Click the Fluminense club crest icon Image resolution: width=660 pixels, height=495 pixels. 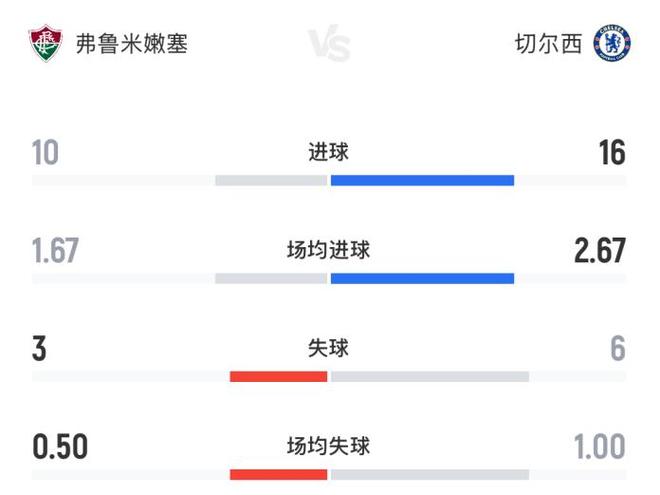[x=45, y=43]
